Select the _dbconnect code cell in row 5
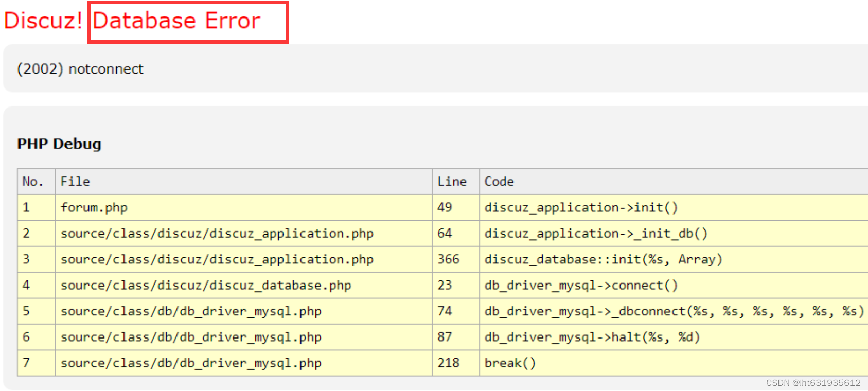The height and width of the screenshot is (391, 868). point(674,311)
